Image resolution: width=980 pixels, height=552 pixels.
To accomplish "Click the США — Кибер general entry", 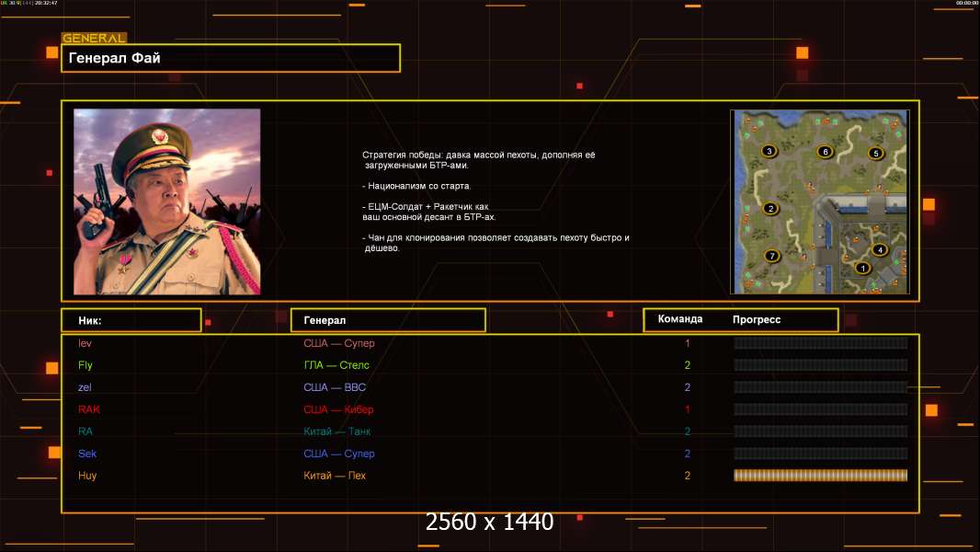I will (338, 409).
